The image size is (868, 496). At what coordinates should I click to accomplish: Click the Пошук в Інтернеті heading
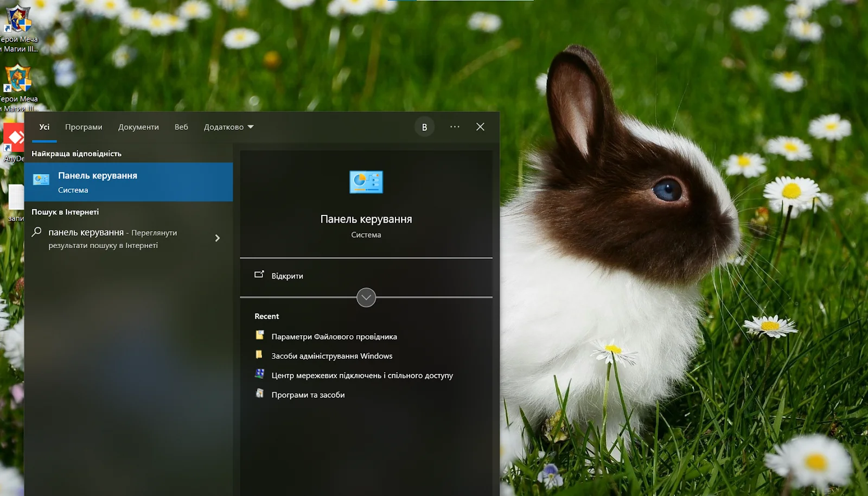pos(65,212)
